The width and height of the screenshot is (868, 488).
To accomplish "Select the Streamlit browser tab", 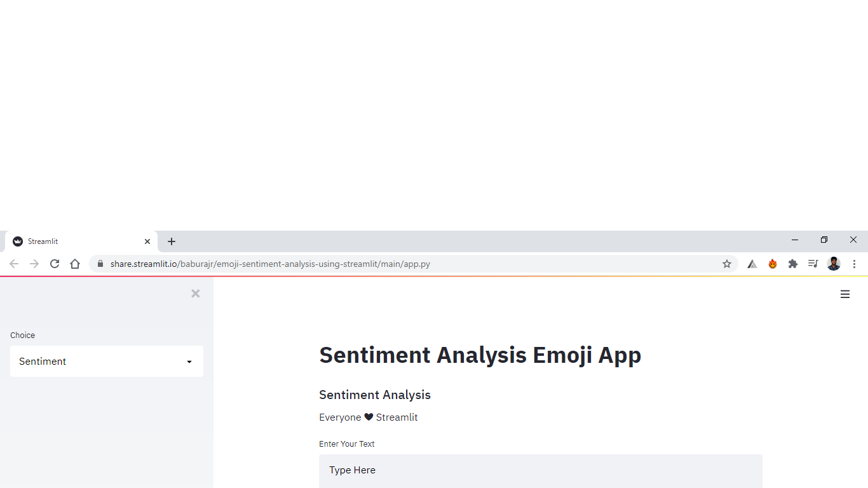I will point(81,241).
